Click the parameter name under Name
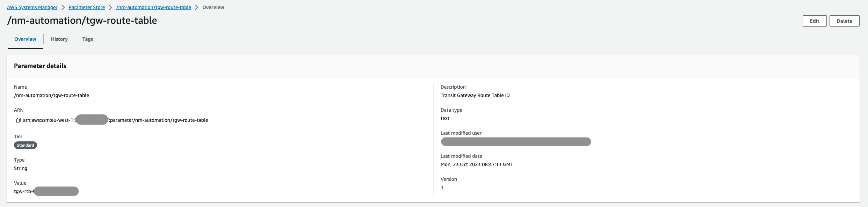Viewport: 868px width, 207px height. tap(51, 95)
